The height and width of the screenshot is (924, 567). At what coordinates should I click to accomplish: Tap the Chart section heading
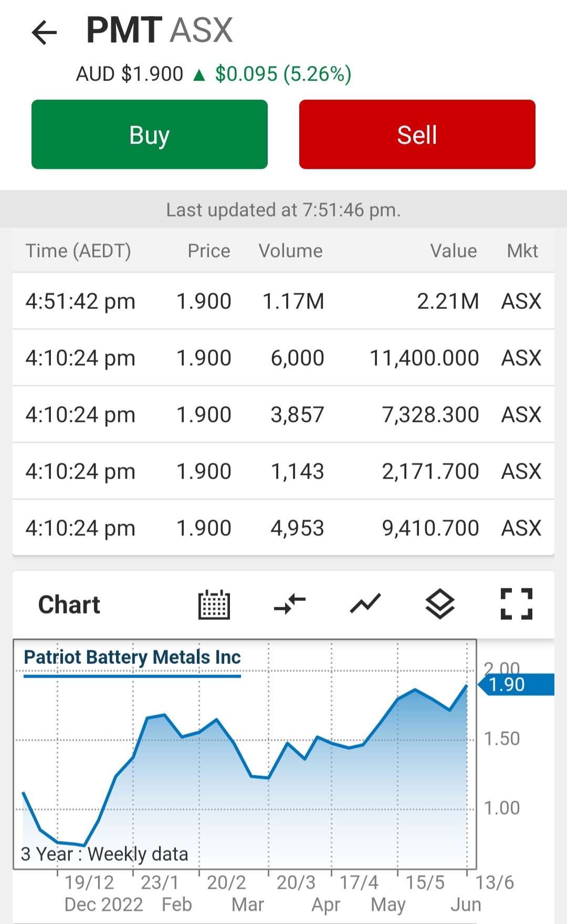[x=69, y=605]
